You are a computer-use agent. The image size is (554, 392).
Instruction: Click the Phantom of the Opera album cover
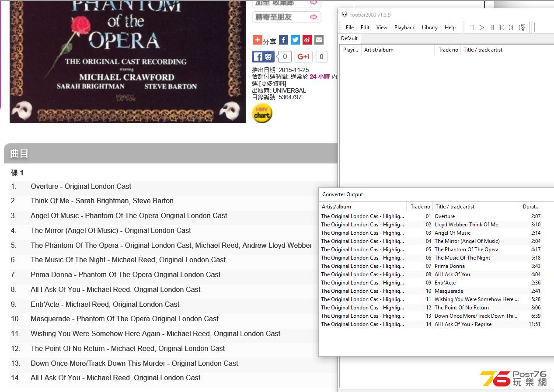tap(128, 61)
